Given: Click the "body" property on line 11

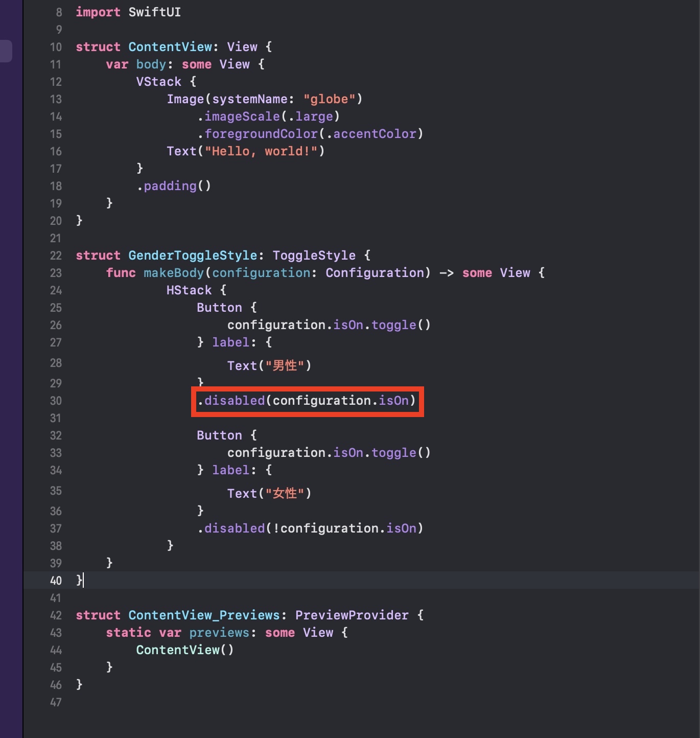Looking at the screenshot, I should pyautogui.click(x=151, y=64).
